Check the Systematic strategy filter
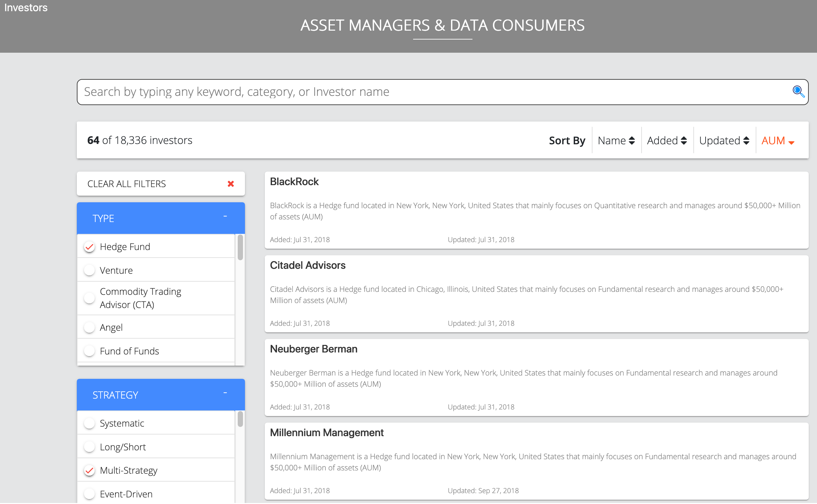 pyautogui.click(x=89, y=423)
